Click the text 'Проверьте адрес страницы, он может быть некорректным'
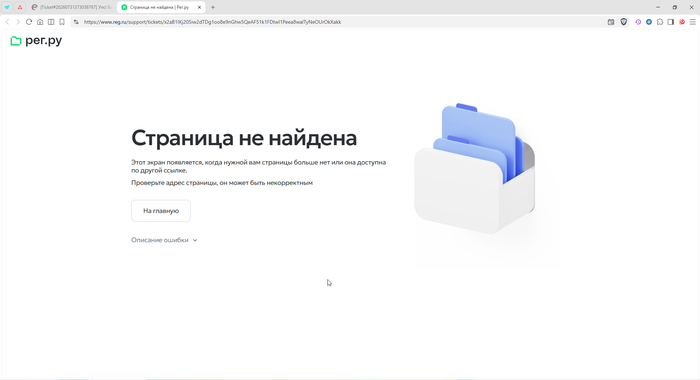 (x=222, y=183)
